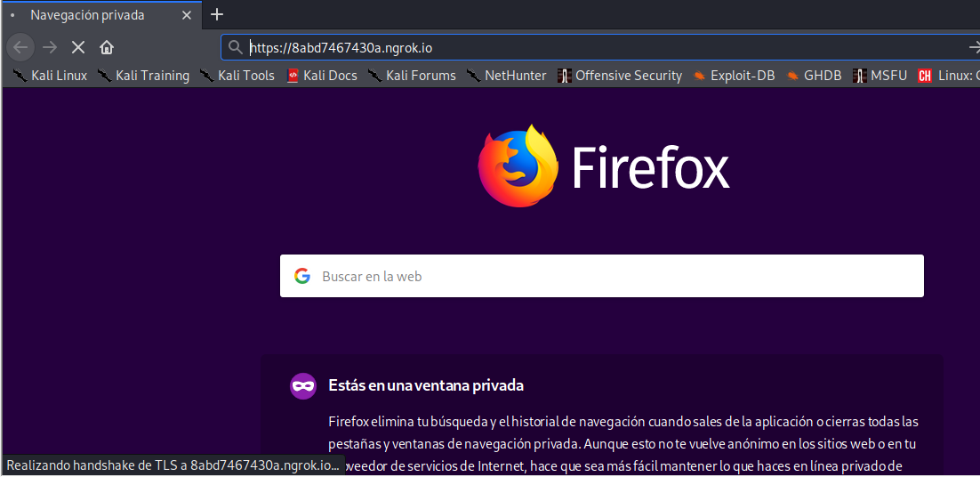This screenshot has height=477, width=980.
Task: Close the Navegación privada tab
Action: pos(186,15)
